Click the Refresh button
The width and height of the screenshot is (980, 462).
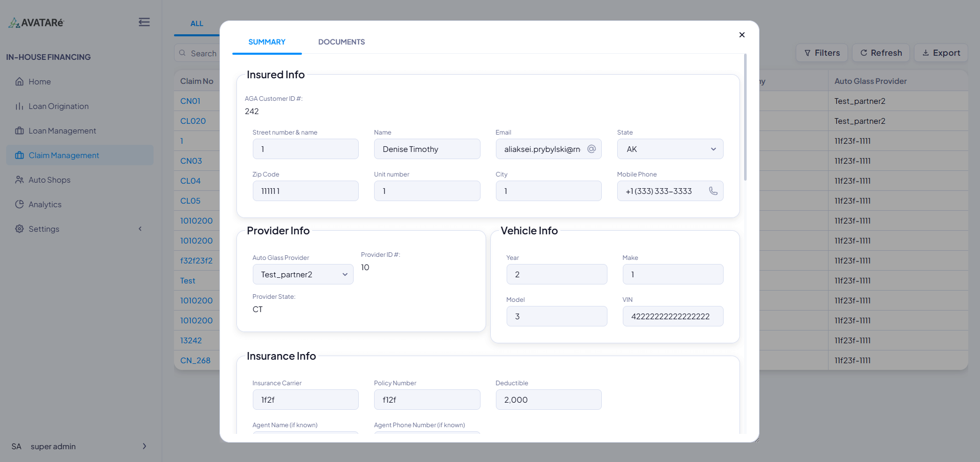coord(880,53)
